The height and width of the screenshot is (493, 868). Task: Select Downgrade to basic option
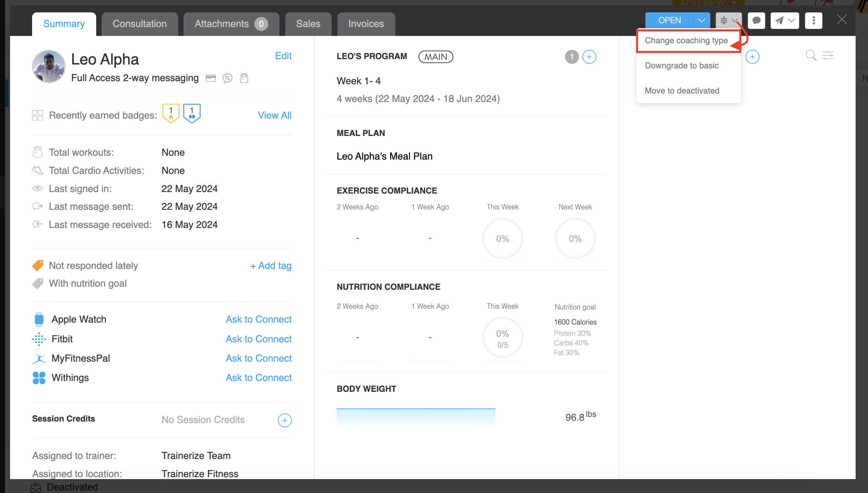point(682,66)
